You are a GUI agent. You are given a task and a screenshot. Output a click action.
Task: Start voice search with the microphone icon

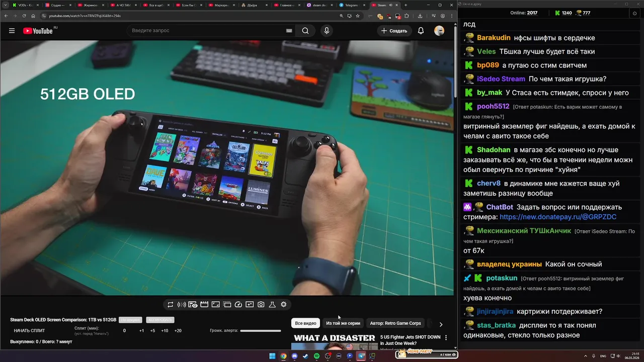pos(327,31)
